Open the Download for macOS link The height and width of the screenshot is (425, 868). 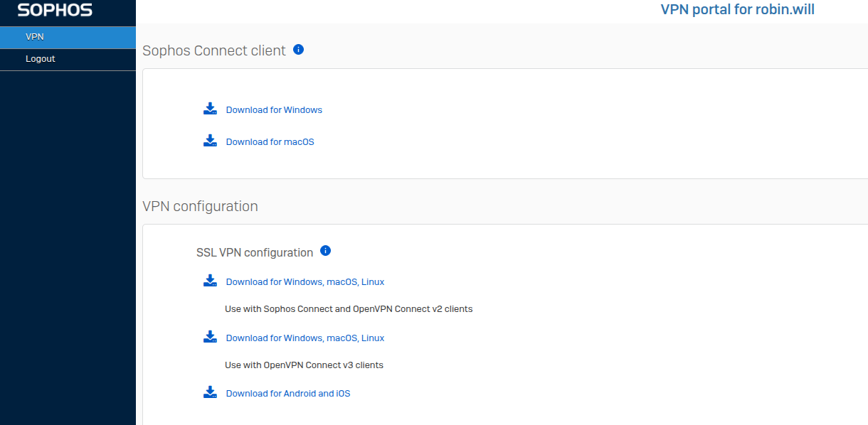tap(270, 142)
